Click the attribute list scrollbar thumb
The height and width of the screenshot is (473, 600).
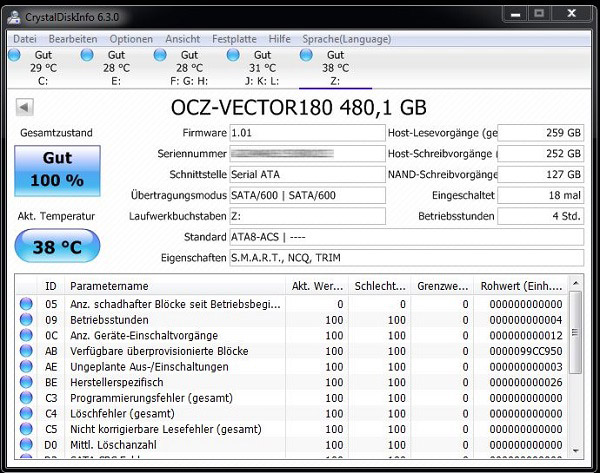tap(576, 332)
